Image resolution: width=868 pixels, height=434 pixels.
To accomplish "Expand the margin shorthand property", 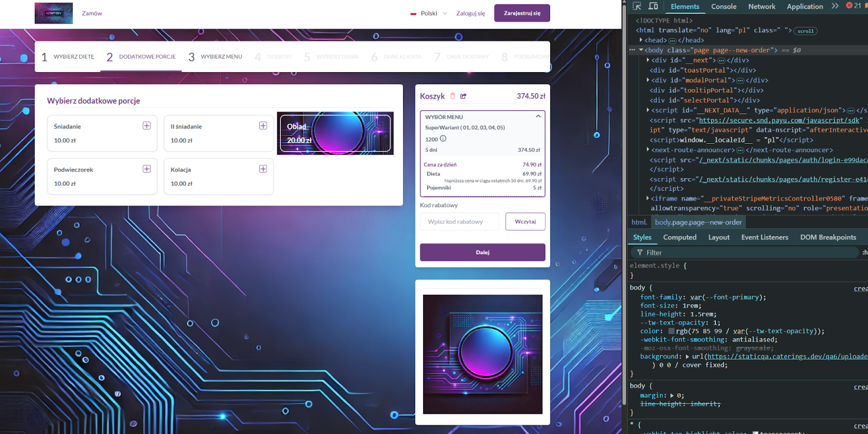I will coord(672,395).
